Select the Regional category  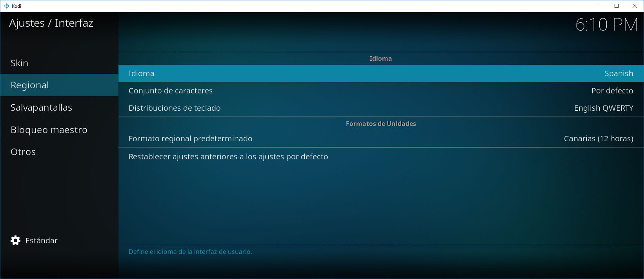[x=59, y=85]
